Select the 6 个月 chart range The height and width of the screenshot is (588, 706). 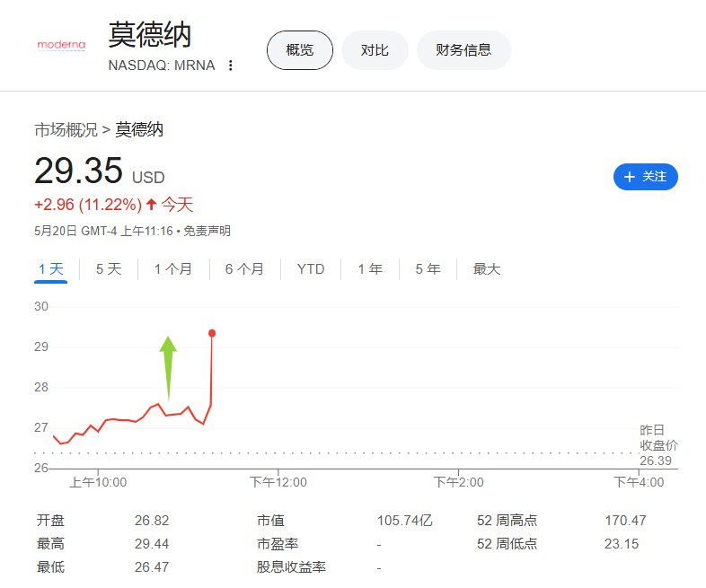tap(244, 269)
